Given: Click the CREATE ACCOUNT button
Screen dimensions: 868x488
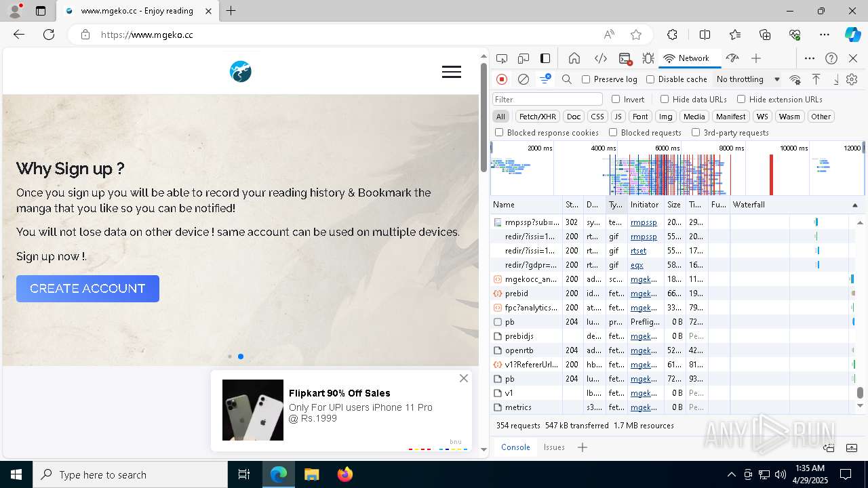Looking at the screenshot, I should [87, 289].
